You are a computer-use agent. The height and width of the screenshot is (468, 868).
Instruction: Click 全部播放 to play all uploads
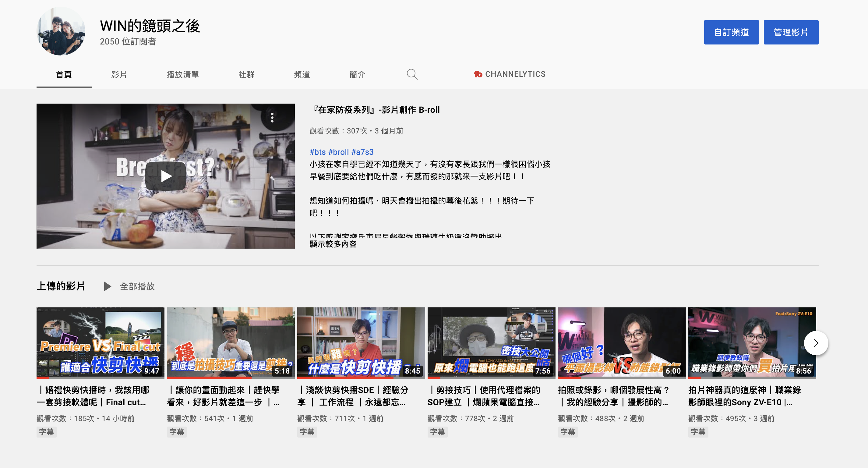[137, 286]
